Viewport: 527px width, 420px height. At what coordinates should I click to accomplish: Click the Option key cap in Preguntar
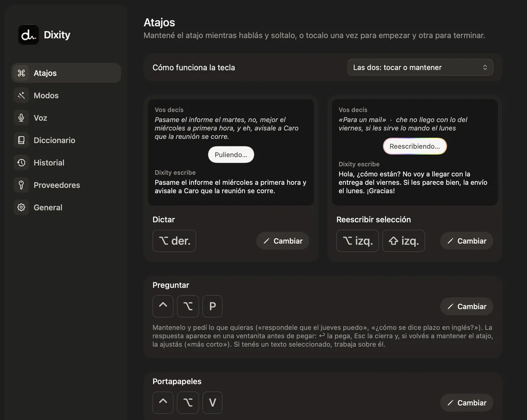tap(188, 306)
